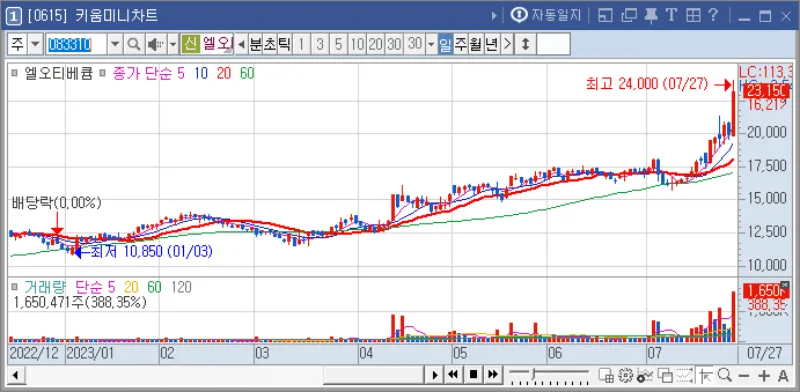Click the green 신 badge button
The width and height of the screenshot is (800, 392).
(190, 44)
